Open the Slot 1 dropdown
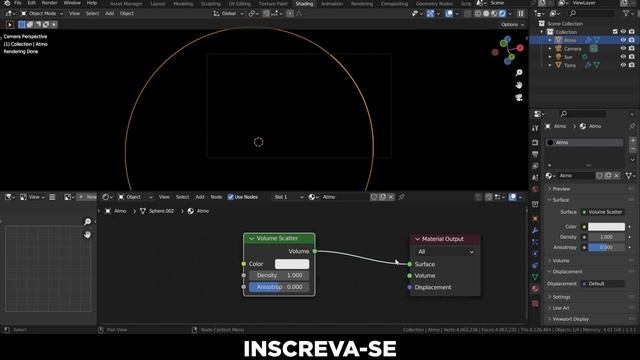Screen dimensions: 640x360 (x=288, y=197)
